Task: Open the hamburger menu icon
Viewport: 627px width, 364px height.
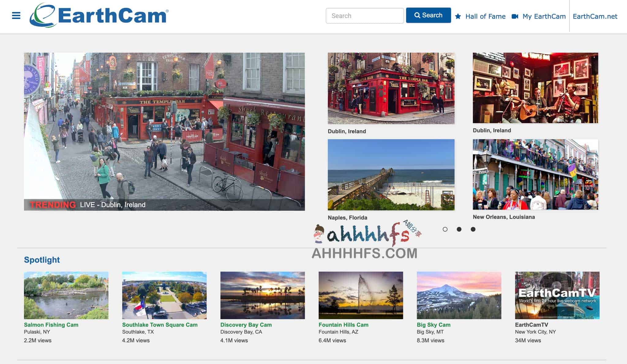Action: (16, 16)
